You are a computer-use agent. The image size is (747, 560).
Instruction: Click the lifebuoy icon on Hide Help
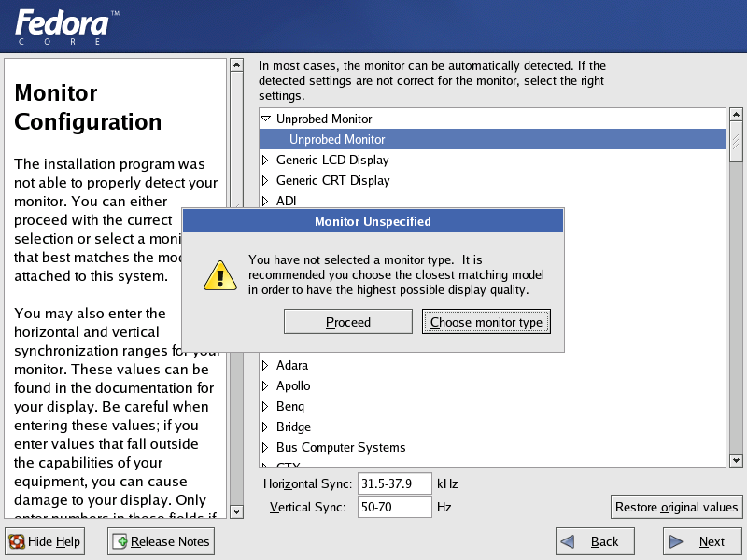(17, 541)
